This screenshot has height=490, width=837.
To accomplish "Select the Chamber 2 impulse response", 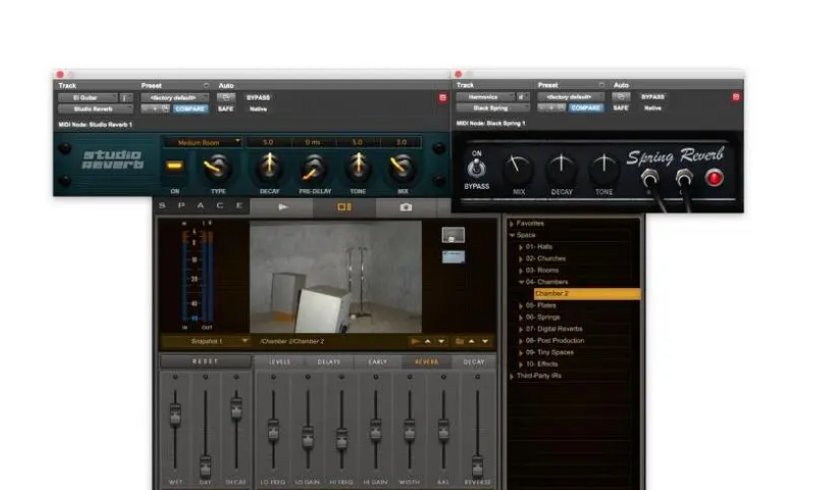I will [x=587, y=294].
